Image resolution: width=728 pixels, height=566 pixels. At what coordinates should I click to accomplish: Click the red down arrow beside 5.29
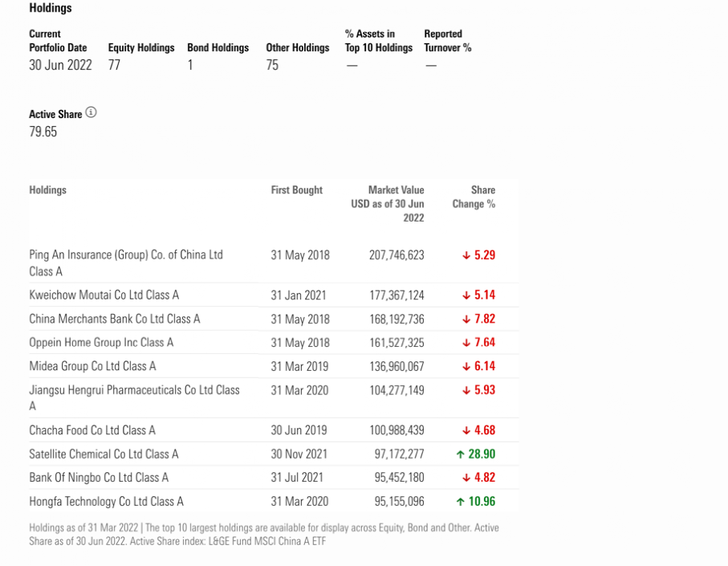pyautogui.click(x=466, y=255)
